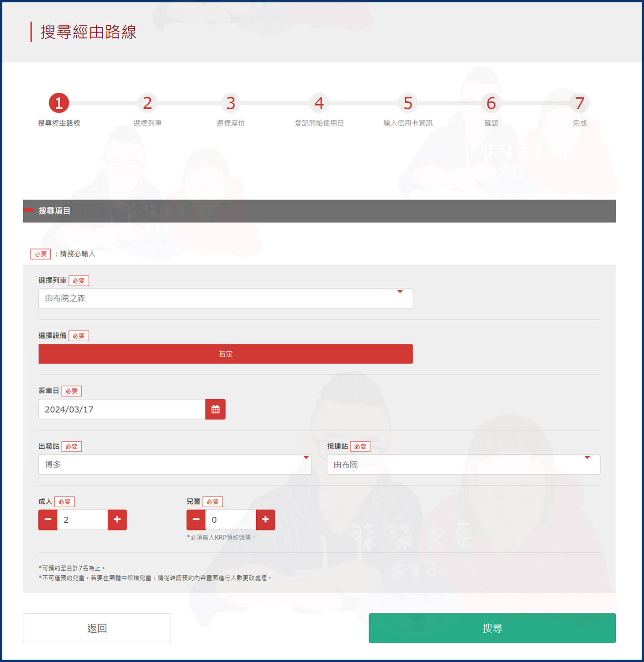Click the plus icon to add a child
The image size is (644, 662).
tap(265, 519)
